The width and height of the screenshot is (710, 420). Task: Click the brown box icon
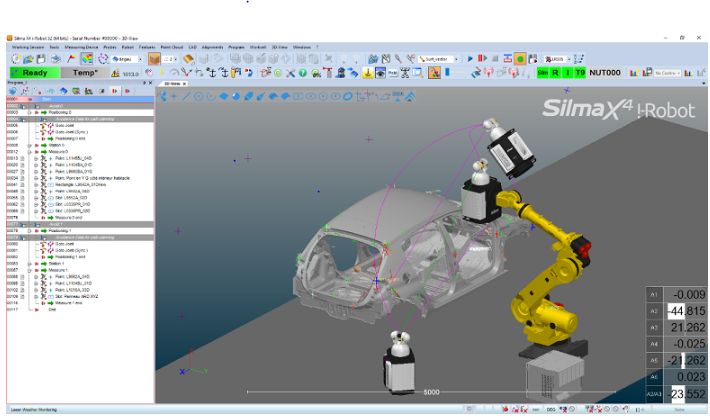tap(154, 59)
